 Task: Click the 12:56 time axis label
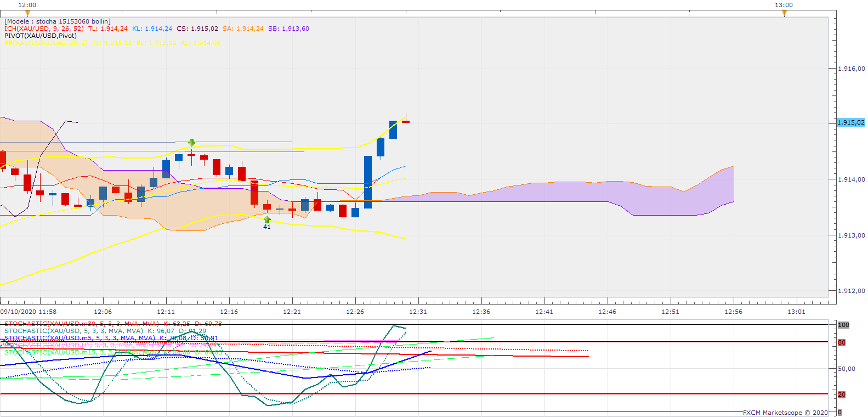pyautogui.click(x=733, y=312)
